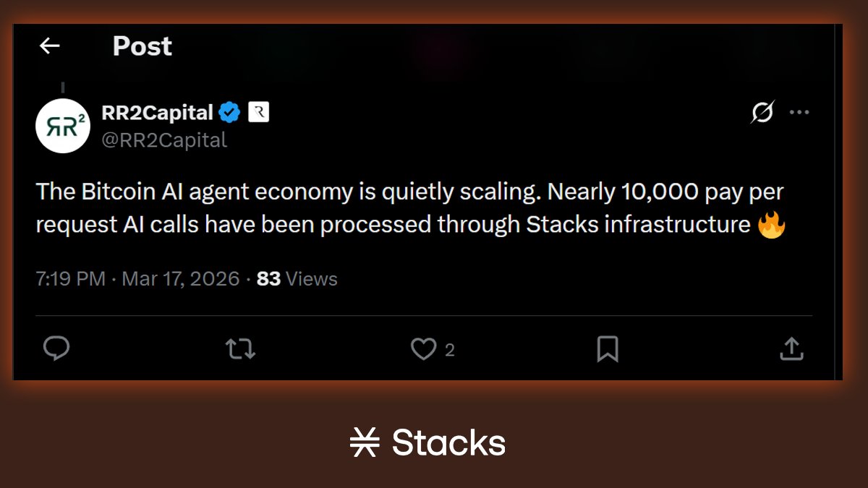The image size is (868, 488).
Task: Open the three-dot More options menu
Action: tap(799, 113)
